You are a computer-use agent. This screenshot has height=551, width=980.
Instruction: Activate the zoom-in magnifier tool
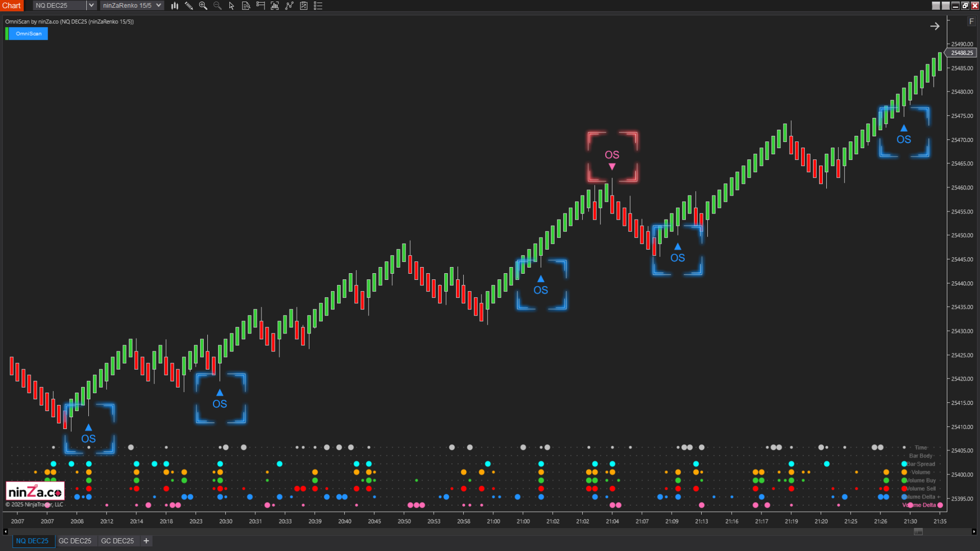[x=203, y=6]
